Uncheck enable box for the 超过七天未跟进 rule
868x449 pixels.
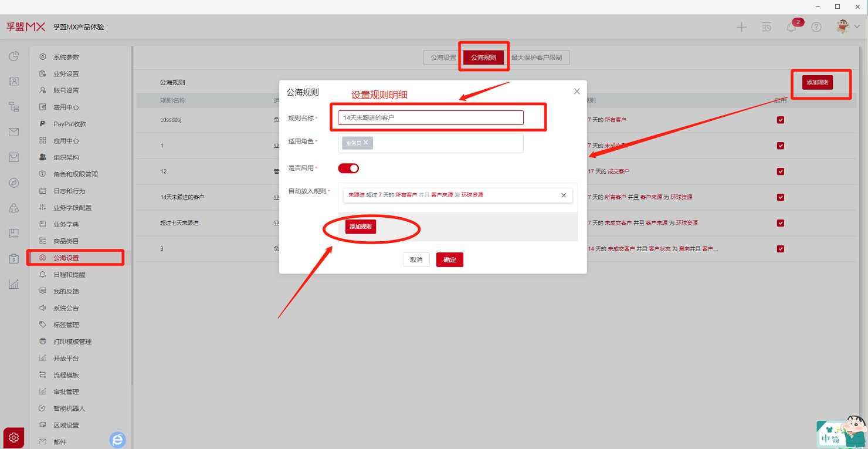(780, 223)
